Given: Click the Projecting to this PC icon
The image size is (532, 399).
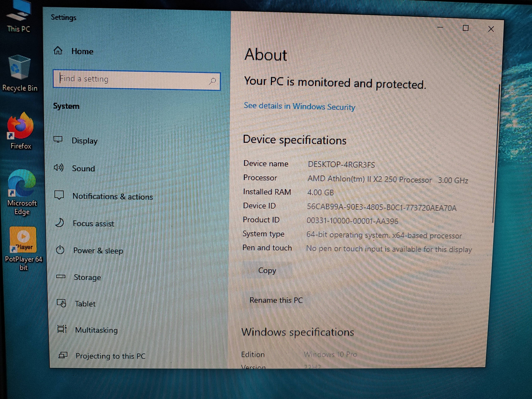Looking at the screenshot, I should pos(63,355).
